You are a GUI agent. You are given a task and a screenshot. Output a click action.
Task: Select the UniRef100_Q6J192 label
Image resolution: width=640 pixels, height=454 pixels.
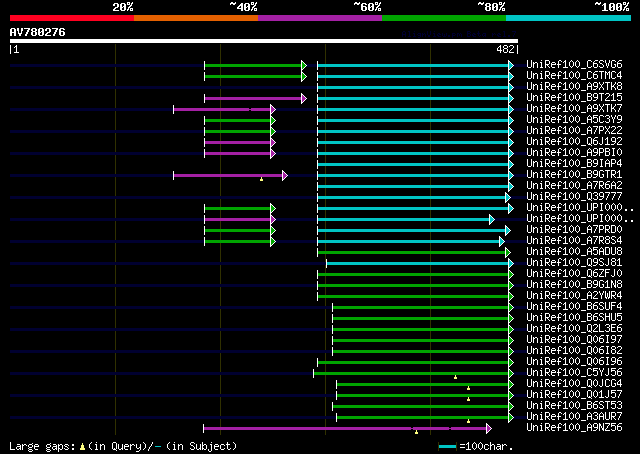[574, 142]
